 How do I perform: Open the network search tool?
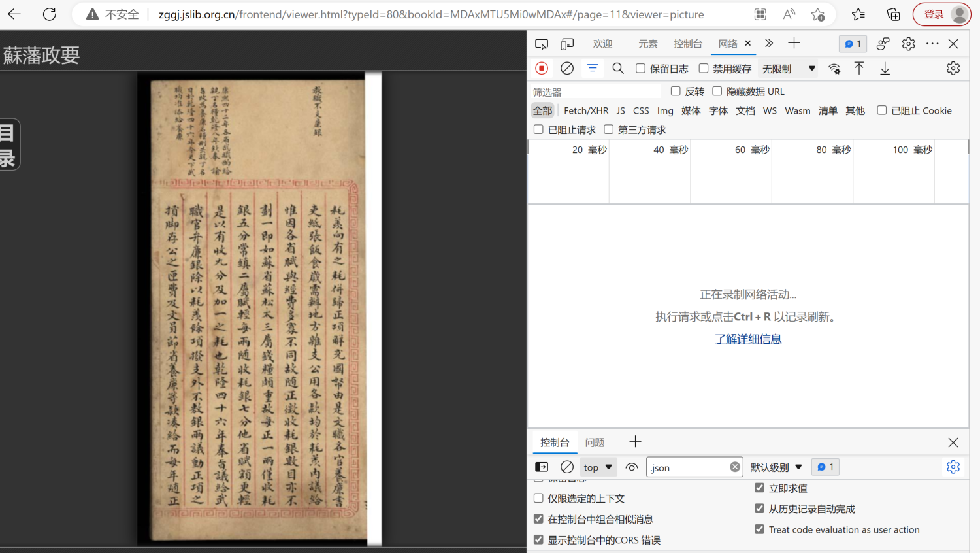pos(617,68)
